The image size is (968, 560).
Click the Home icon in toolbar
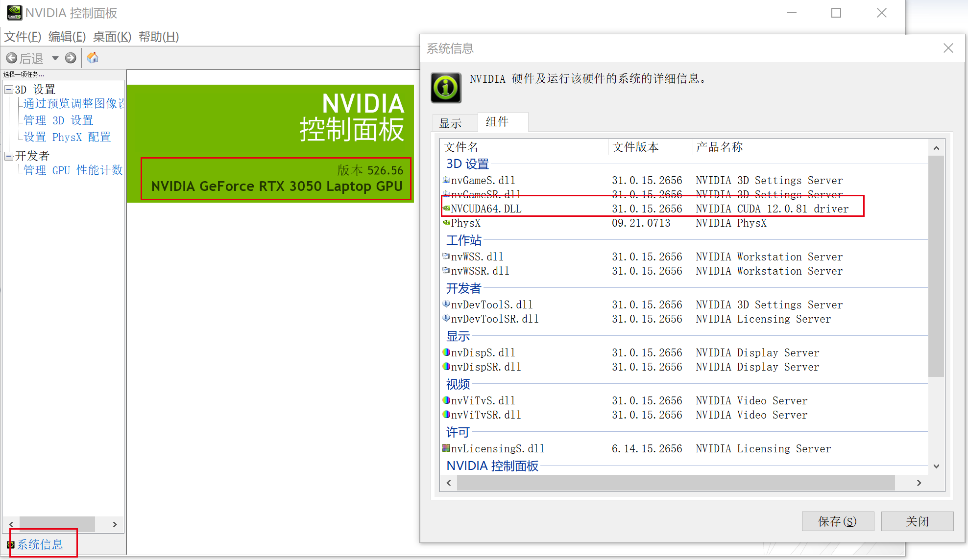coord(93,58)
